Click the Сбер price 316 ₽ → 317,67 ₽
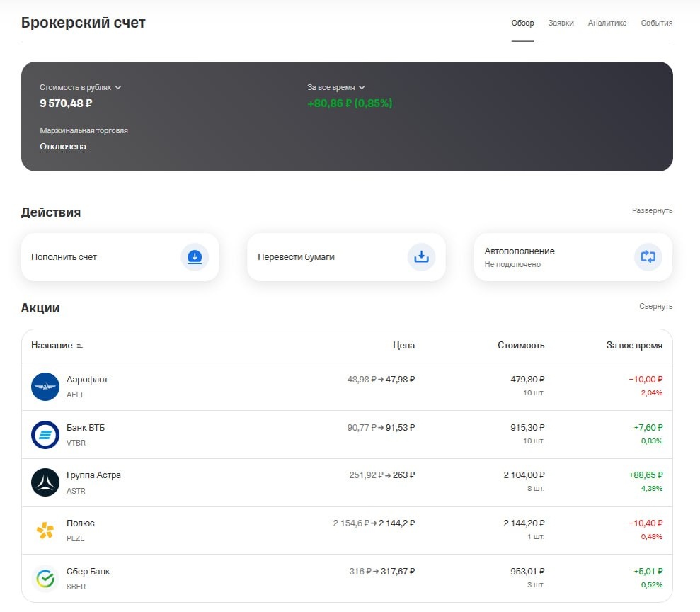 click(x=381, y=572)
